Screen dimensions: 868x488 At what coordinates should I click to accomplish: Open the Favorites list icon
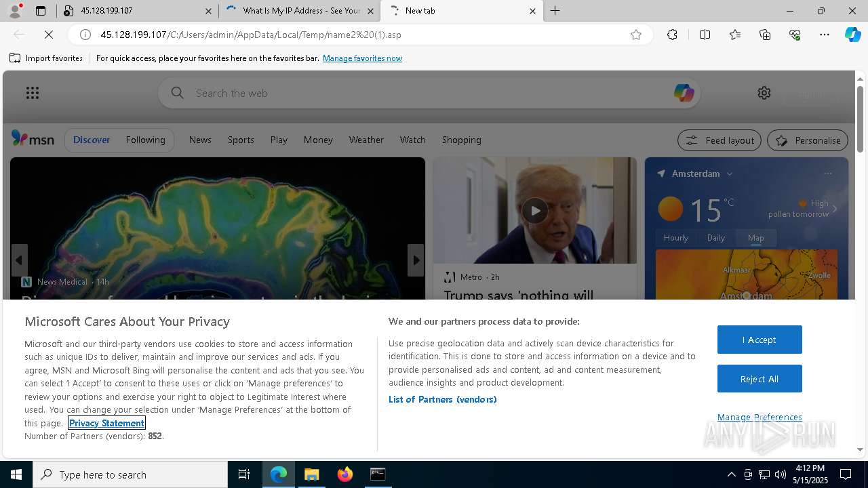pos(735,35)
